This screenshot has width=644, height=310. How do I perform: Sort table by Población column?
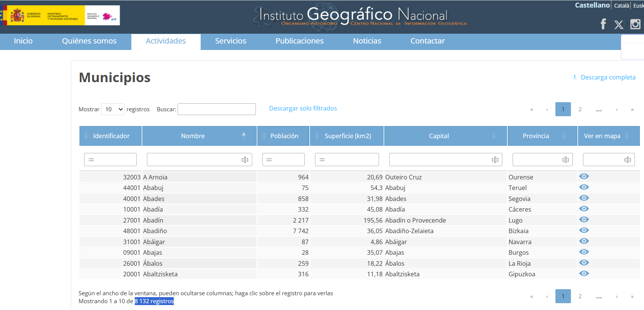coord(284,136)
